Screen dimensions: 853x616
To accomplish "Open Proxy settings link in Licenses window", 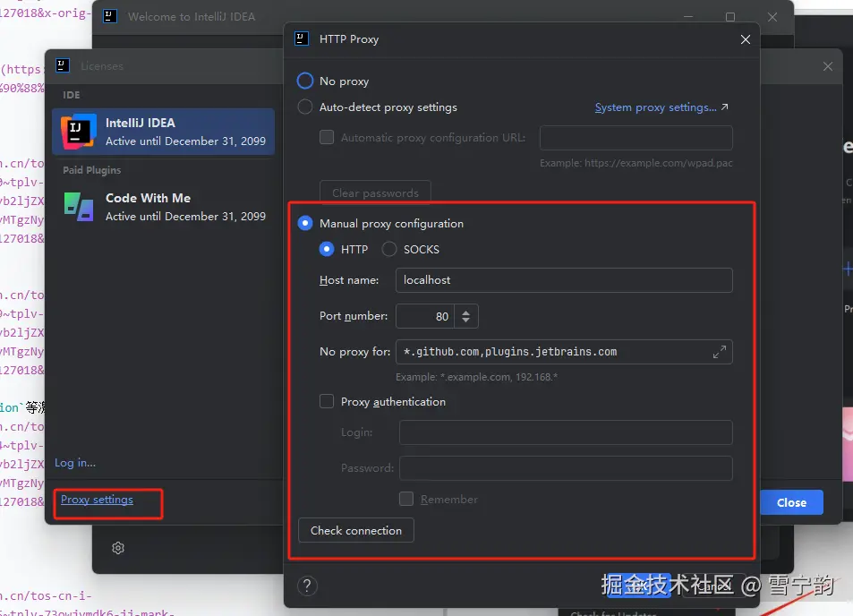I will click(97, 500).
